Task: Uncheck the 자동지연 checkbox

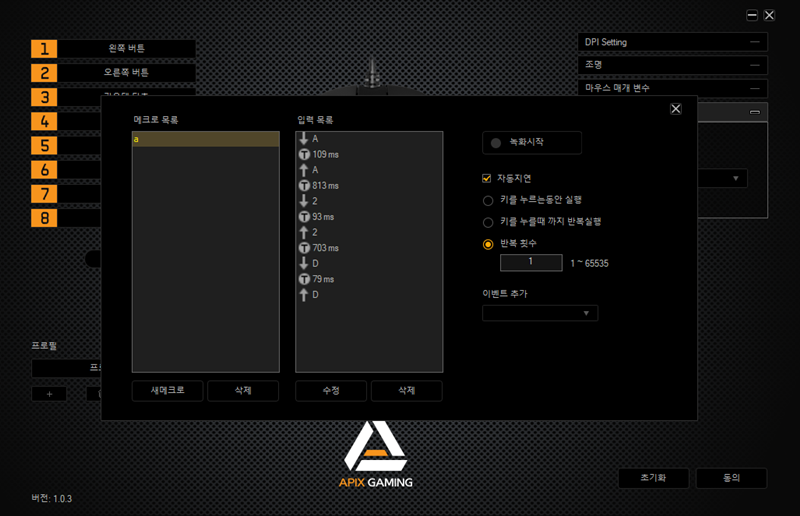Action: coord(487,178)
